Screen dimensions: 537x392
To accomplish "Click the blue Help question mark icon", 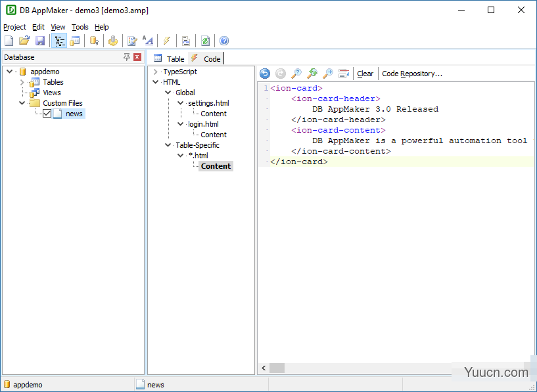I will [224, 41].
